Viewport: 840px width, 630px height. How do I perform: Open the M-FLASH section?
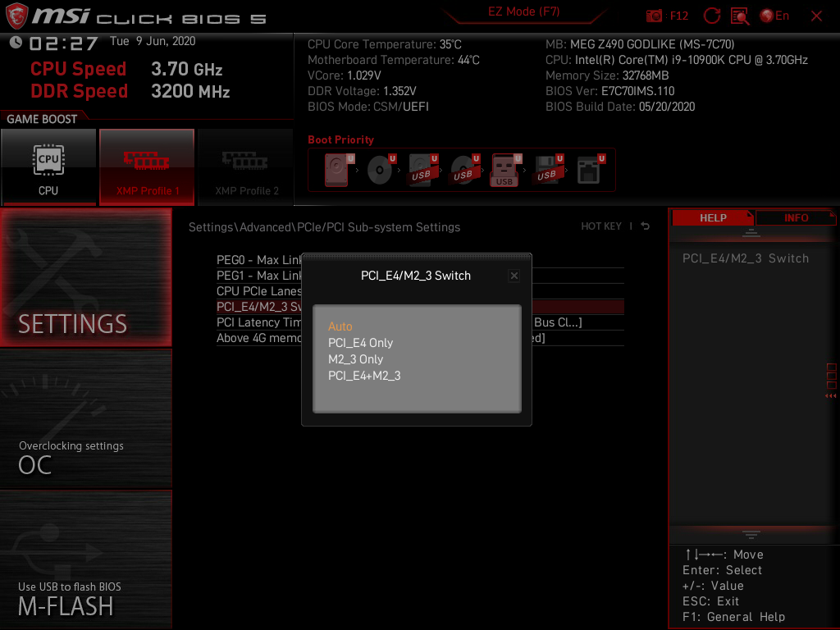(85, 559)
